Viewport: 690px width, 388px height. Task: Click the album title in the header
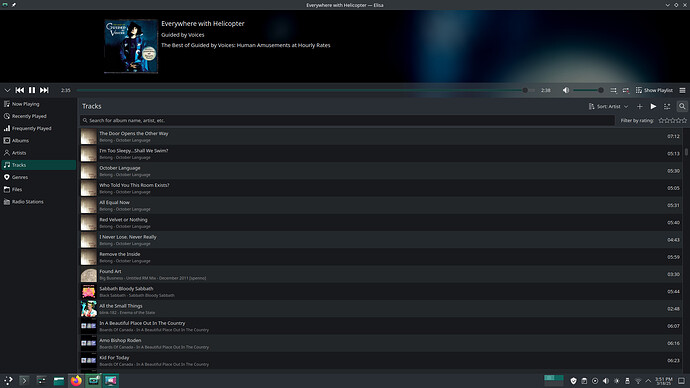[246, 45]
